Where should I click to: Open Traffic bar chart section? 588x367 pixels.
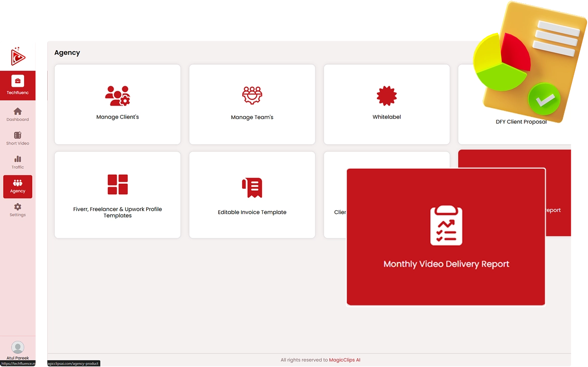tap(18, 159)
